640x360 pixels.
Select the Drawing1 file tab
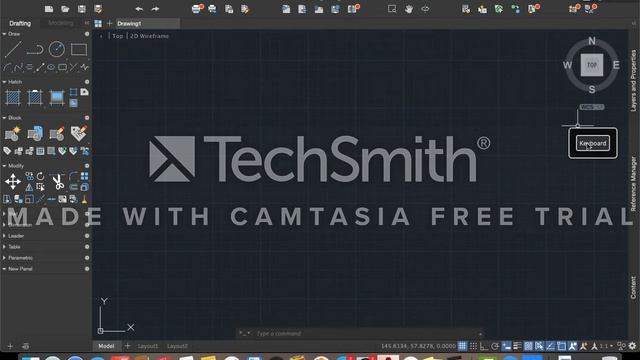coord(147,24)
